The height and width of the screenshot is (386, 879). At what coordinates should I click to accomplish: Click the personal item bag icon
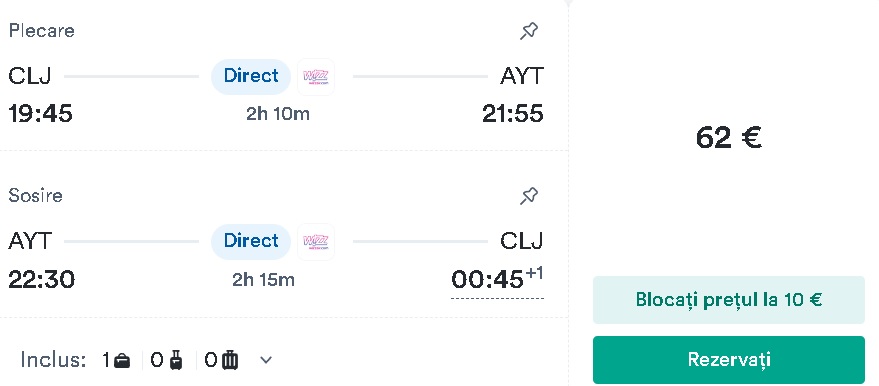pos(122,361)
